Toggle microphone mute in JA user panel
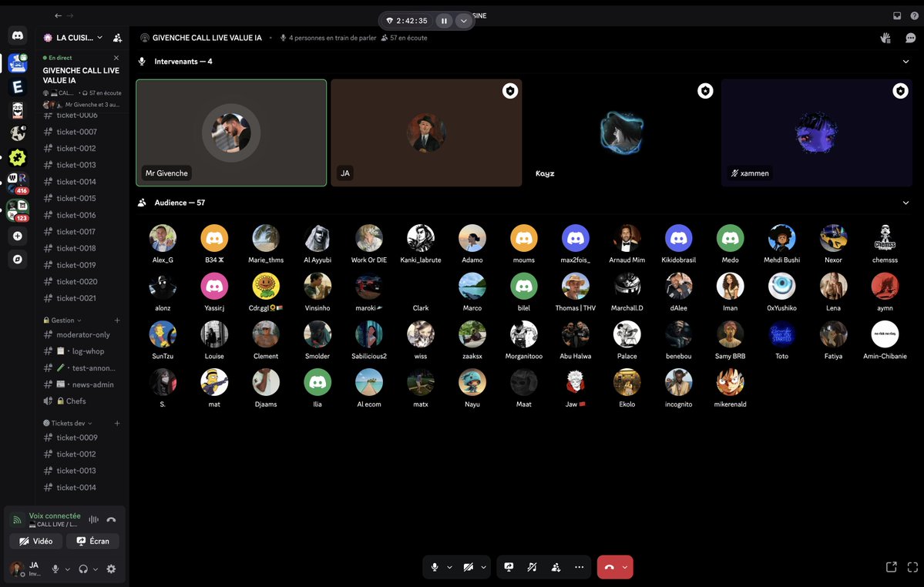Screen dimensions: 924x587 (x=55, y=569)
